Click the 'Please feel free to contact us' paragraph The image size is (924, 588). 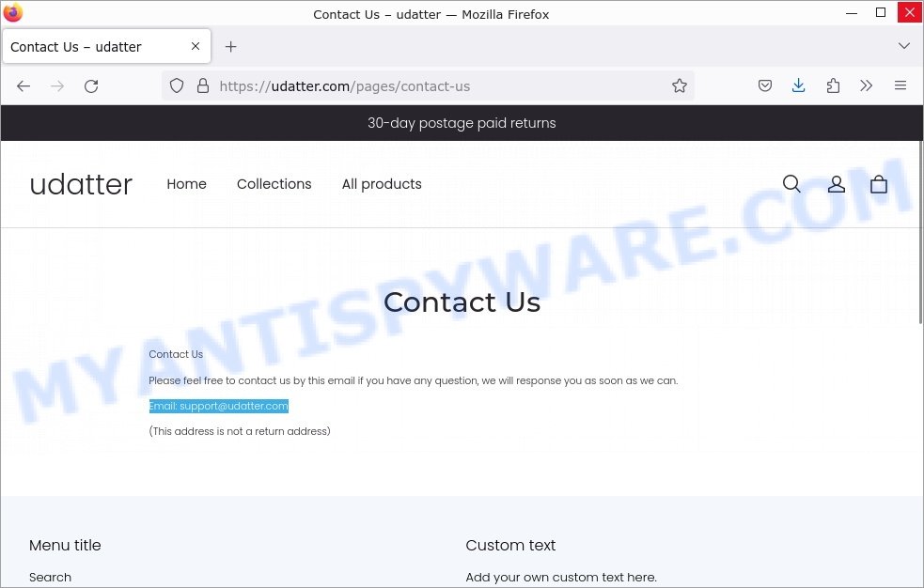tap(413, 380)
